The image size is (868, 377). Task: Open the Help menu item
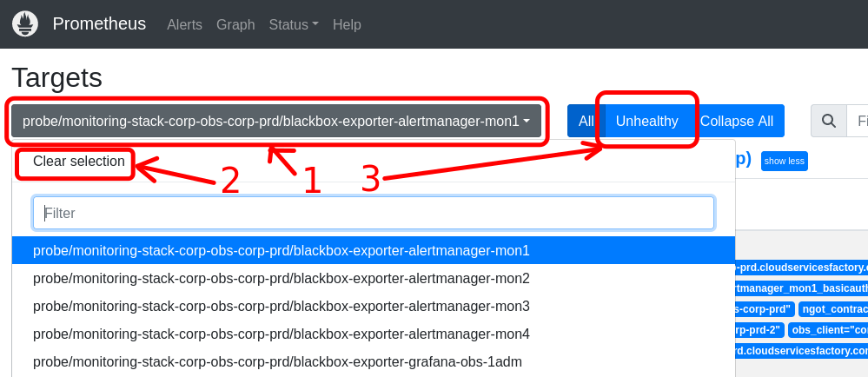[347, 24]
